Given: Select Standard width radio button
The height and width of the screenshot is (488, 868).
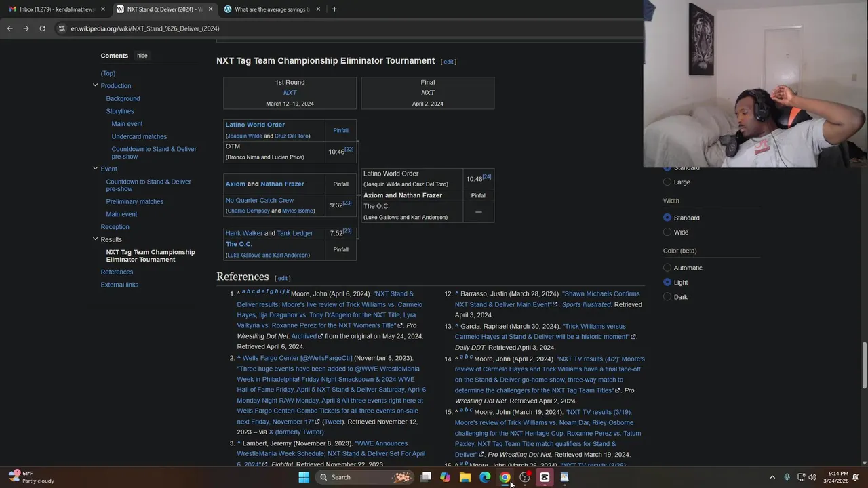Looking at the screenshot, I should coord(667,218).
